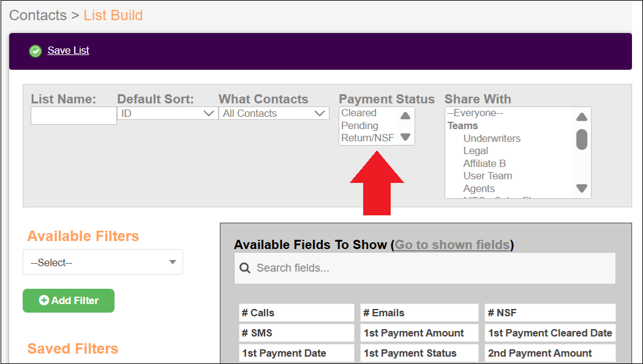This screenshot has width=643, height=364.
Task: Click the Contacts breadcrumb
Action: click(x=38, y=15)
